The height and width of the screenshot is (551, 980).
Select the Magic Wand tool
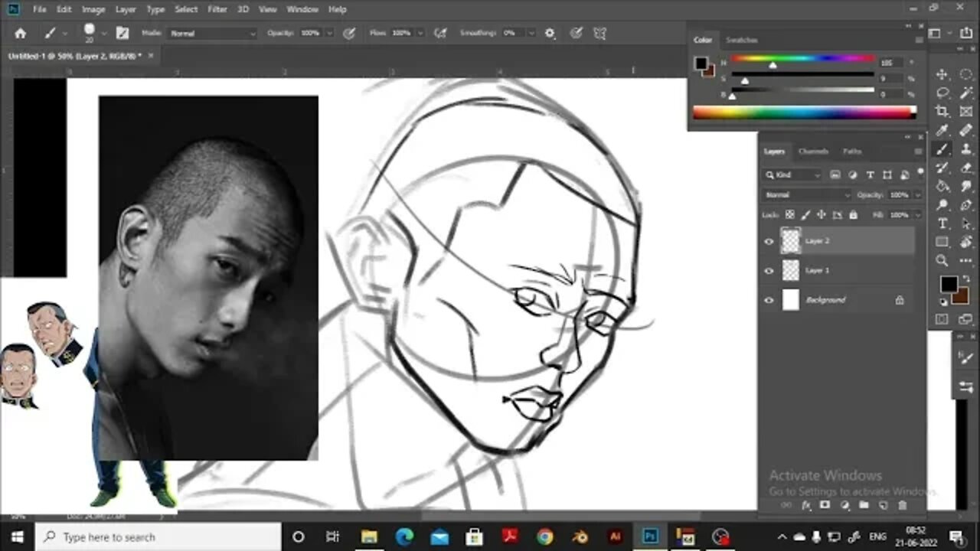(965, 93)
